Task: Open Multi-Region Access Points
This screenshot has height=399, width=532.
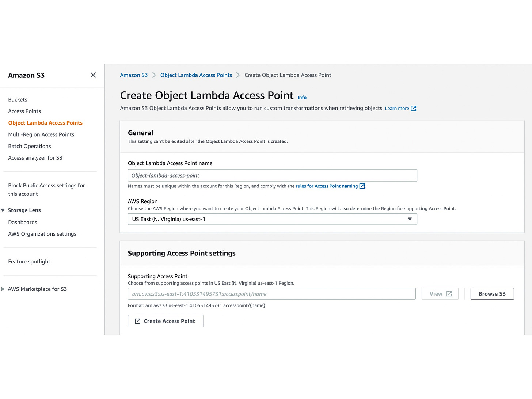Action: click(x=41, y=134)
